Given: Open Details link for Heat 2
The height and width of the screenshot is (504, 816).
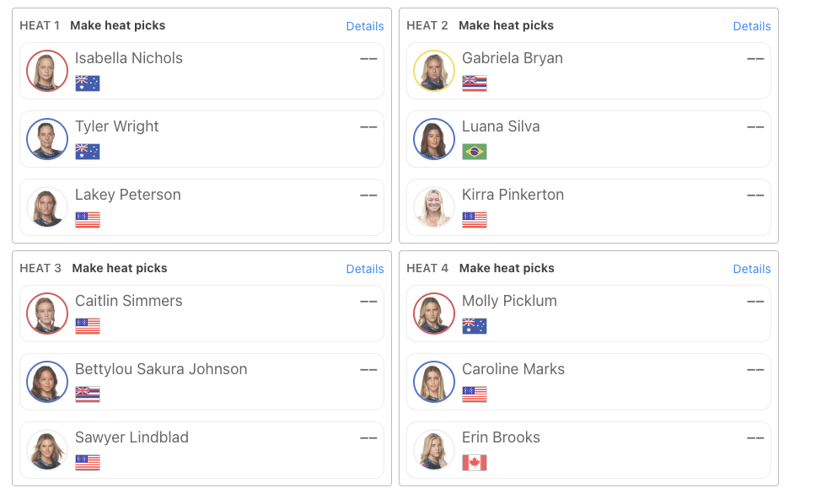Looking at the screenshot, I should 751,26.
